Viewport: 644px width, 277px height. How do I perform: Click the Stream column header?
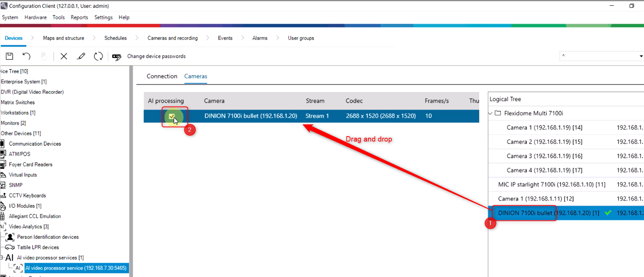pos(315,101)
